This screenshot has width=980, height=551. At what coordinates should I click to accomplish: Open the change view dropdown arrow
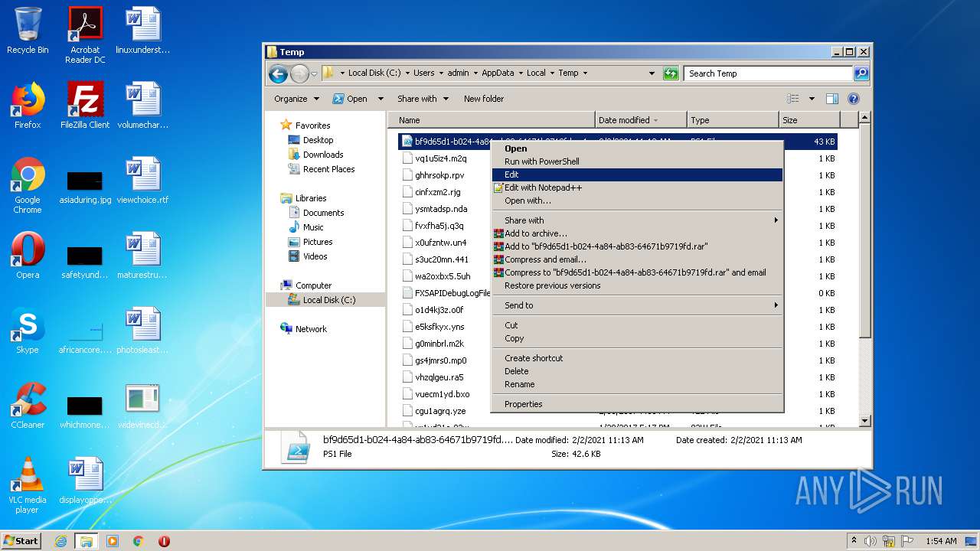(x=812, y=99)
